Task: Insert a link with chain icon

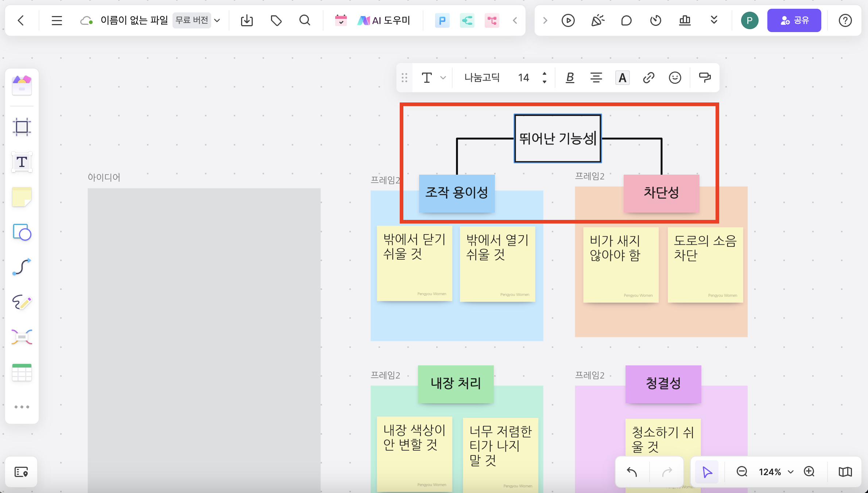Action: coord(648,78)
